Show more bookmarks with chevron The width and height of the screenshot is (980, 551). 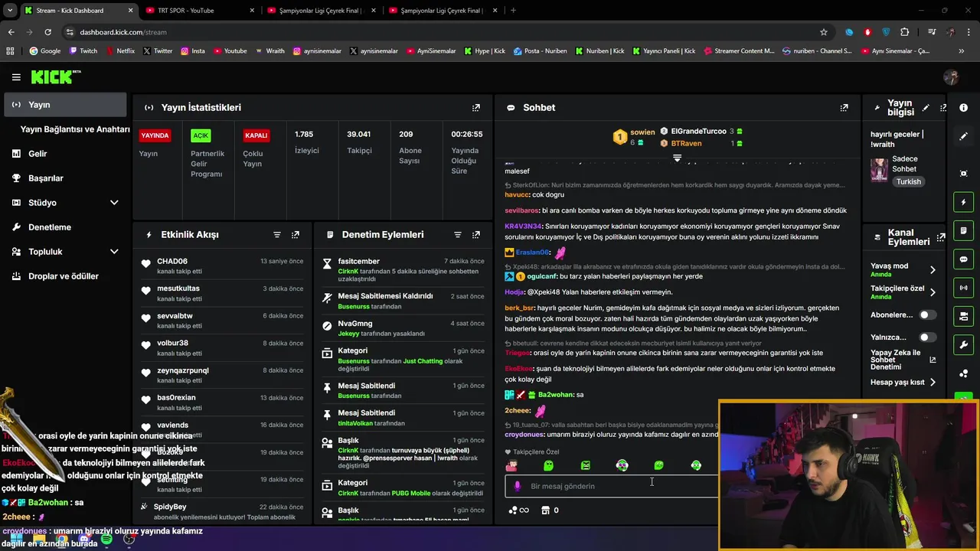(x=961, y=51)
